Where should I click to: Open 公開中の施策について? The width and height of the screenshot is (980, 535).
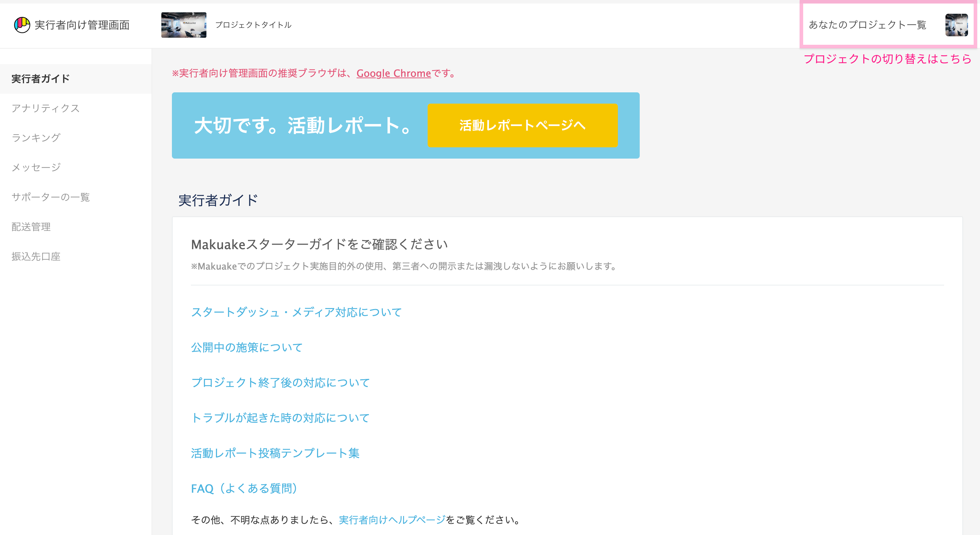click(x=246, y=347)
